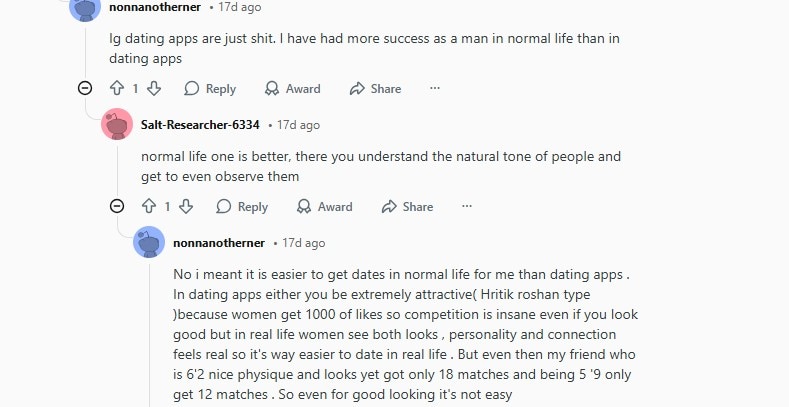Open more options for nonnanotherner's comment

[x=435, y=89]
